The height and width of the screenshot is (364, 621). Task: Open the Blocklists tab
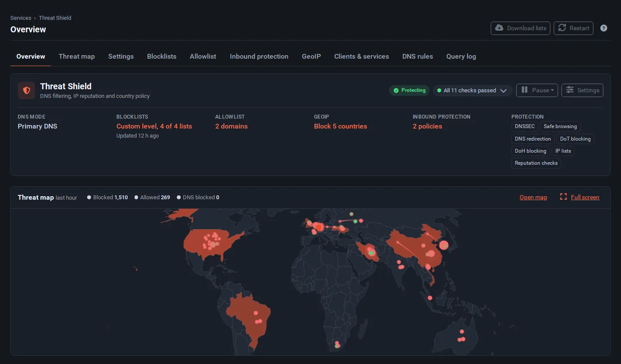(162, 56)
